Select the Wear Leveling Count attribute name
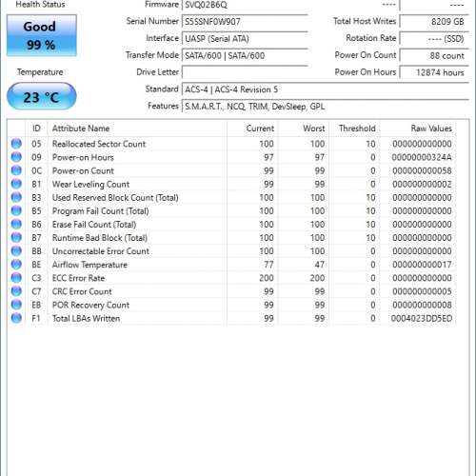Viewport: 476px width, 476px height. tap(90, 184)
